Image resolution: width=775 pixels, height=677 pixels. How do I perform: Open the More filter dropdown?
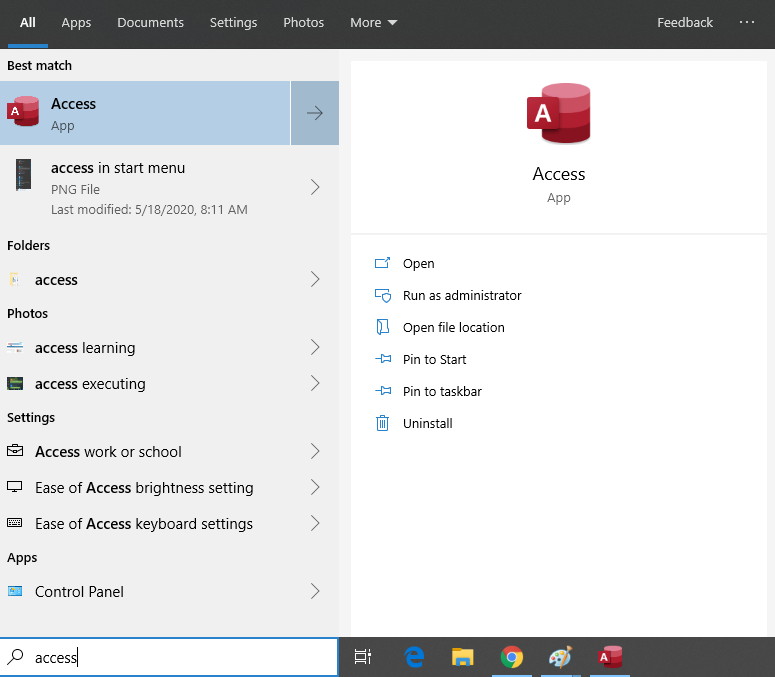click(x=373, y=22)
